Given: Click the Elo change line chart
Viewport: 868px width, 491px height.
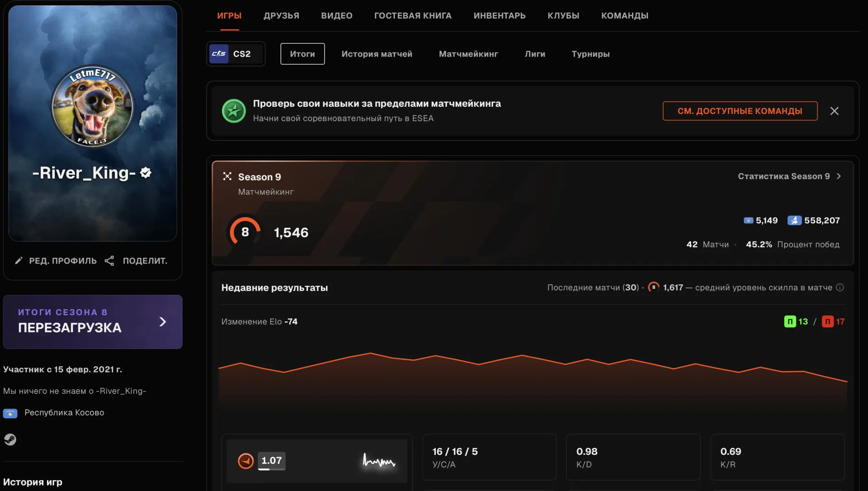Looking at the screenshot, I should coord(533,380).
